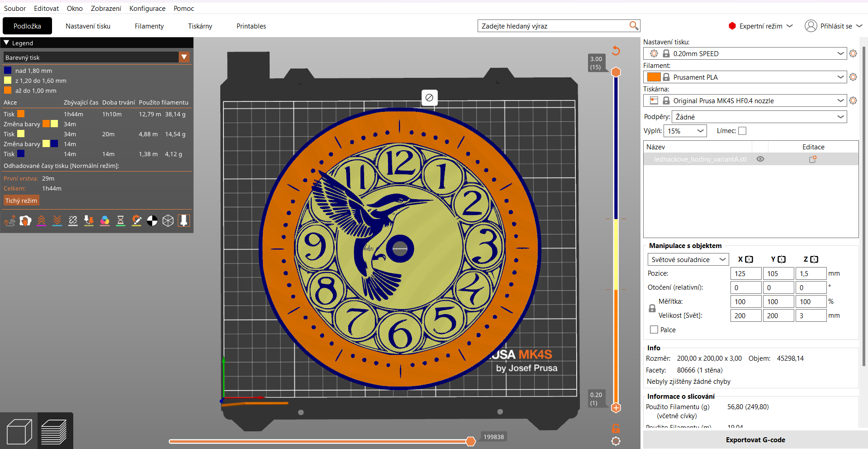Open the Podpěry supports dropdown
This screenshot has width=868, height=449.
point(759,117)
